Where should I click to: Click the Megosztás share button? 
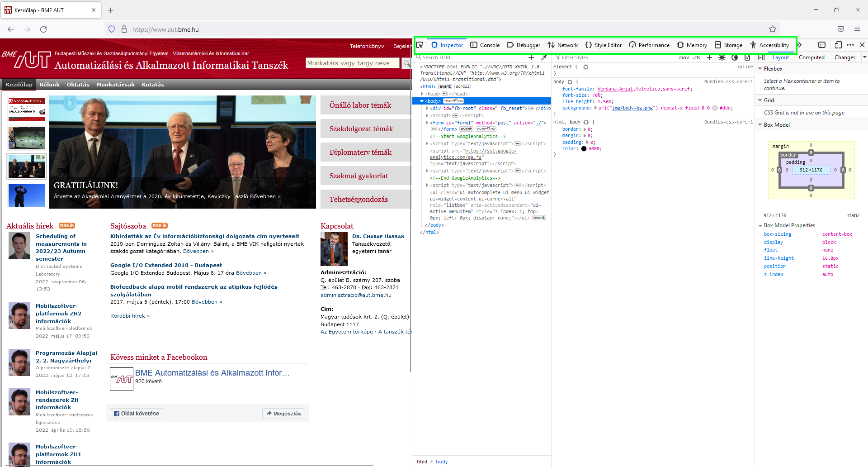coord(283,414)
